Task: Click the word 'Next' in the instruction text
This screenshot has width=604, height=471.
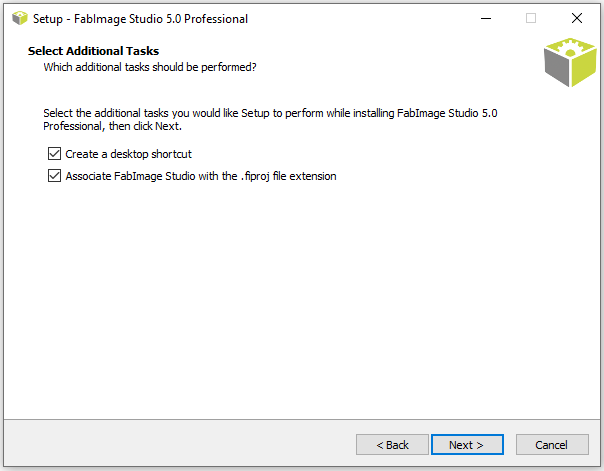Action: (x=167, y=126)
